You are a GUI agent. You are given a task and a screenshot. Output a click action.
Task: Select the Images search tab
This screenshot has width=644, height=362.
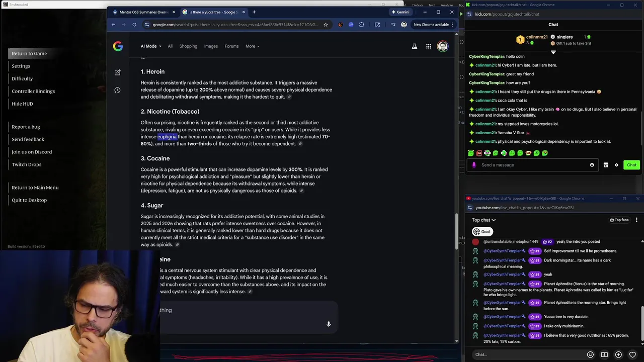point(211,46)
